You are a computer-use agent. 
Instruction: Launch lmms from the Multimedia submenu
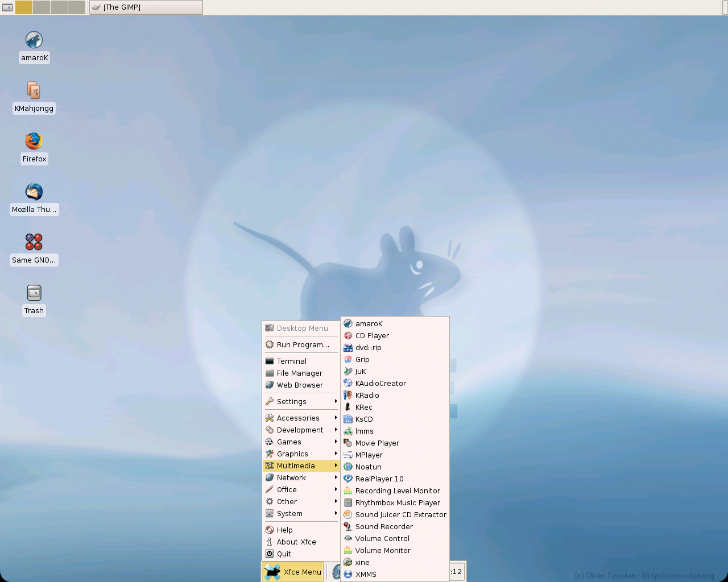(x=395, y=431)
